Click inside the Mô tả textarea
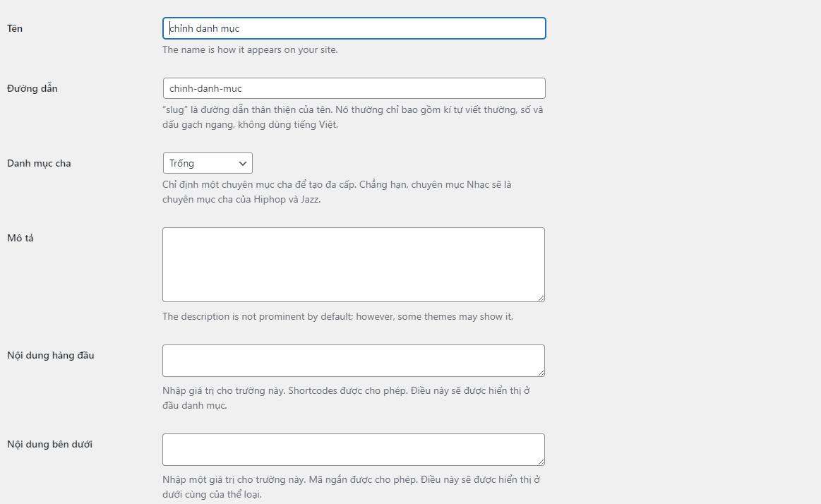Image resolution: width=821 pixels, height=504 pixels. tap(353, 265)
